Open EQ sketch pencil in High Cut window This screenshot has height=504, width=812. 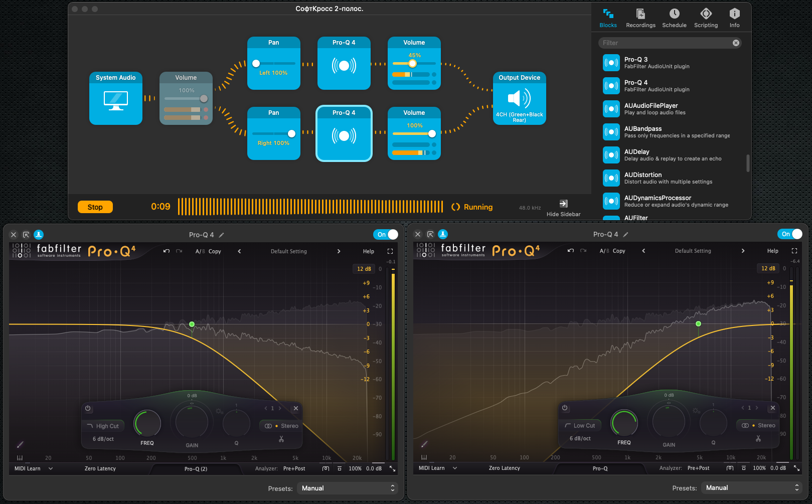(x=20, y=444)
